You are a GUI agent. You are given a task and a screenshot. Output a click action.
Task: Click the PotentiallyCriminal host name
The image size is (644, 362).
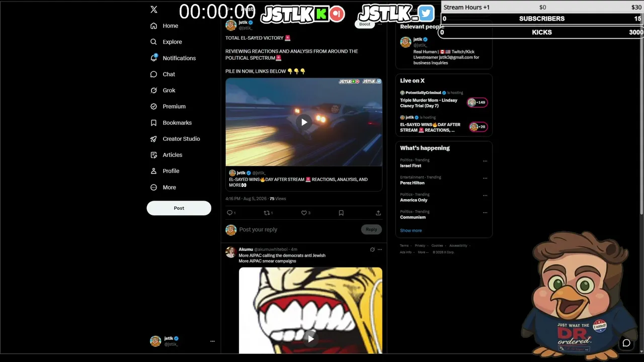point(423,93)
